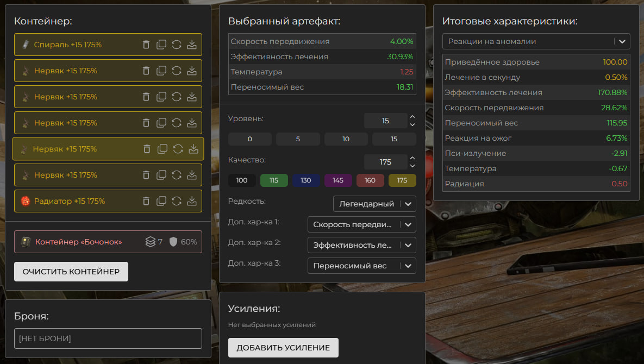Choose the gold 175 quality swatch
This screenshot has height=364, width=644.
[x=402, y=180]
